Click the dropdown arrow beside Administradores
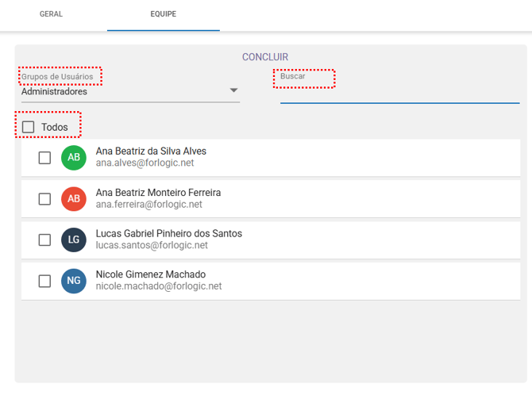Screen dimensions: 532x395 234,90
